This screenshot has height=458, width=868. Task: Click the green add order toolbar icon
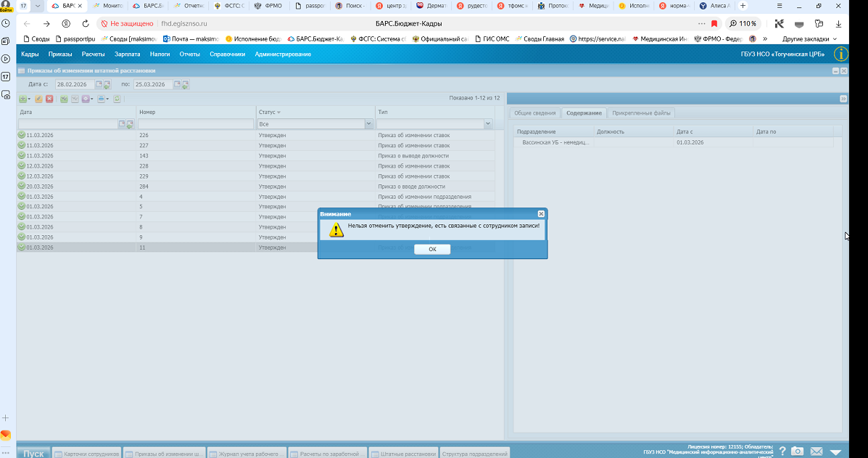click(22, 99)
